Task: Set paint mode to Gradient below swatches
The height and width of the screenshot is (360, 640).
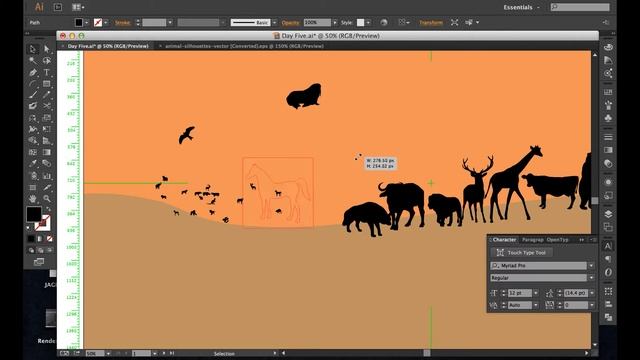Action: point(40,238)
